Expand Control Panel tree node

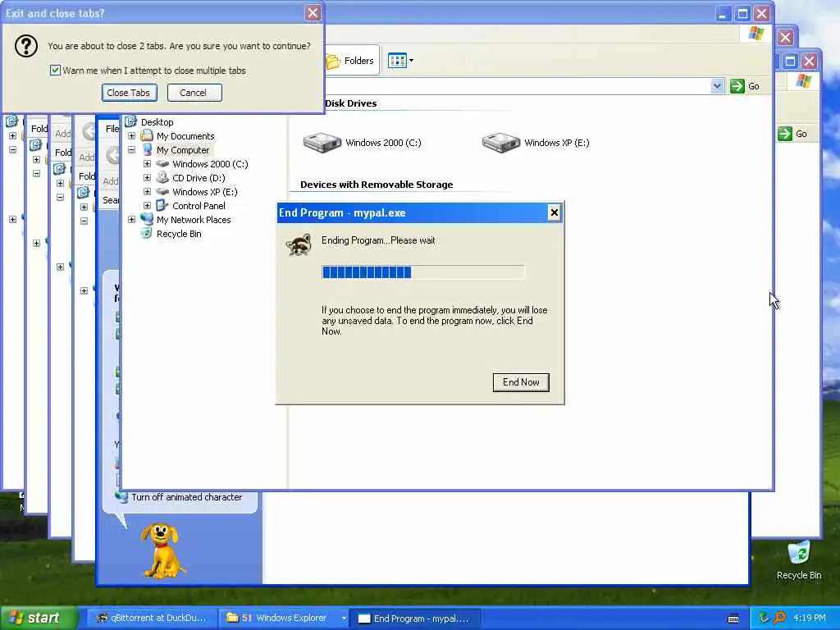(147, 206)
